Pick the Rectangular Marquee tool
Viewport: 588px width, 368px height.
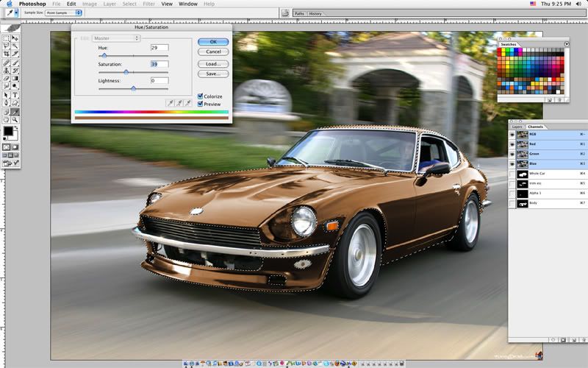(7, 38)
